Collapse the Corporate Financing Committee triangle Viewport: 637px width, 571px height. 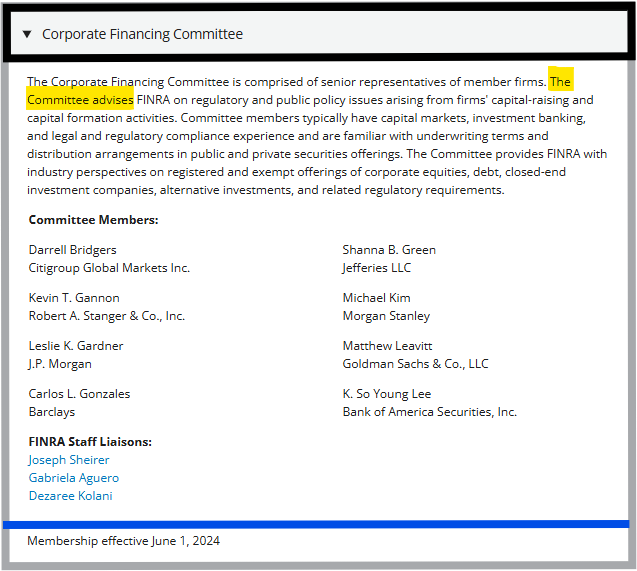coord(27,34)
